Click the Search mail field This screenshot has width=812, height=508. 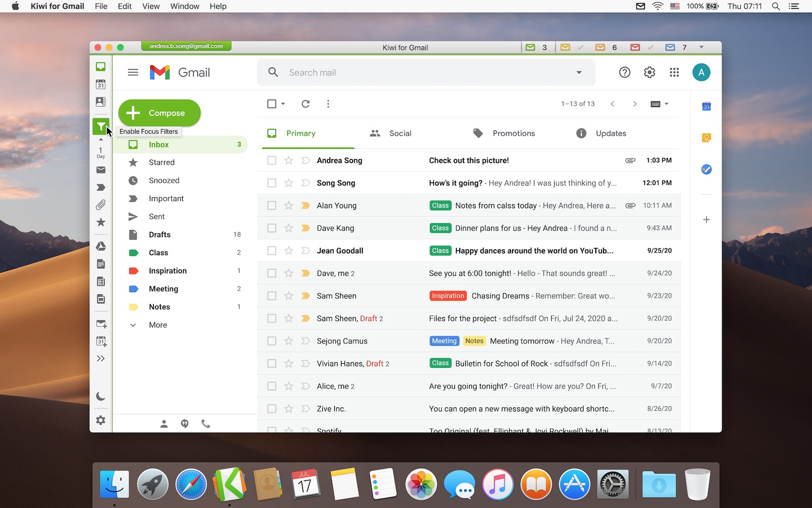[x=426, y=73]
